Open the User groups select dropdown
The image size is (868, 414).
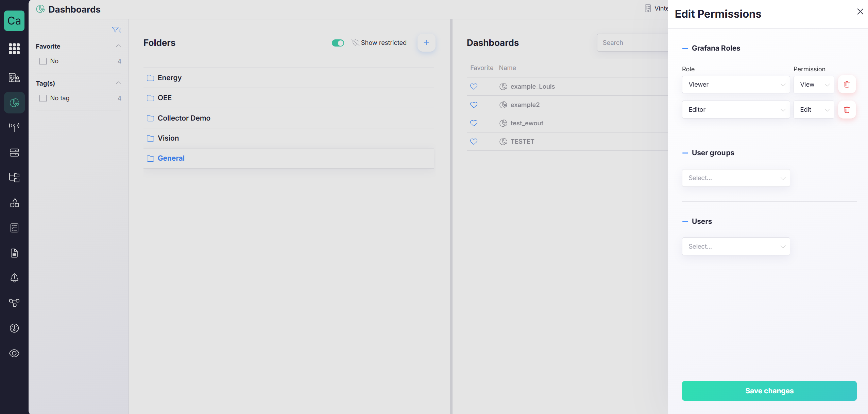736,178
